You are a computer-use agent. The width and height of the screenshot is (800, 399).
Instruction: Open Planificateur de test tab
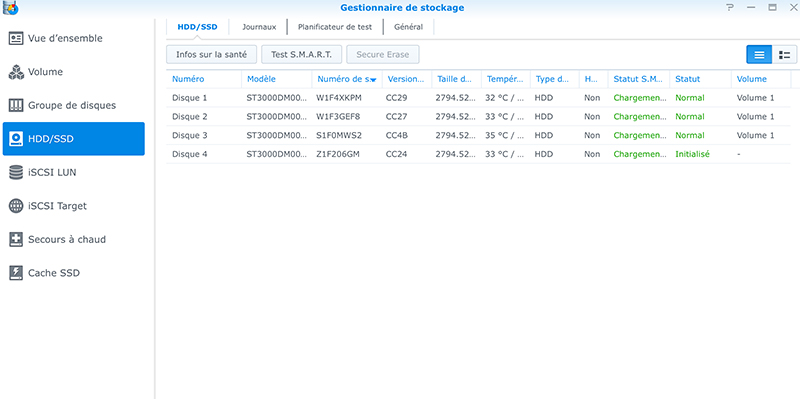pyautogui.click(x=335, y=27)
